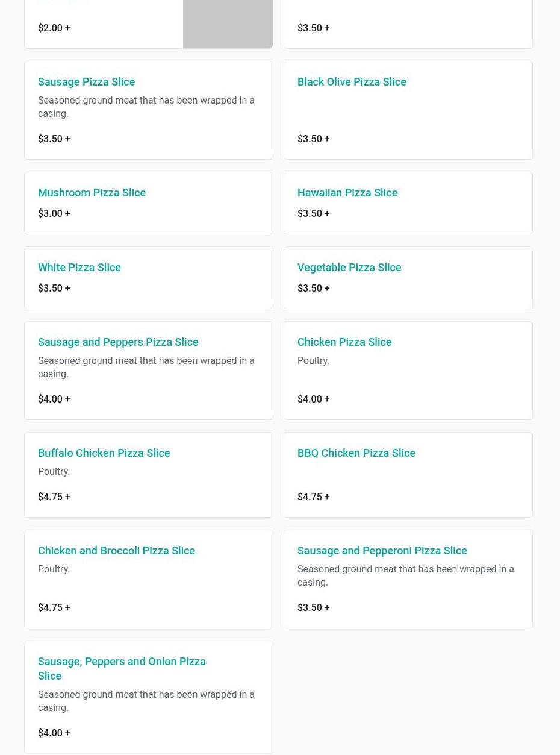The height and width of the screenshot is (755, 560).
Task: Click Sausage Pizza Slice description text
Action: [x=146, y=107]
